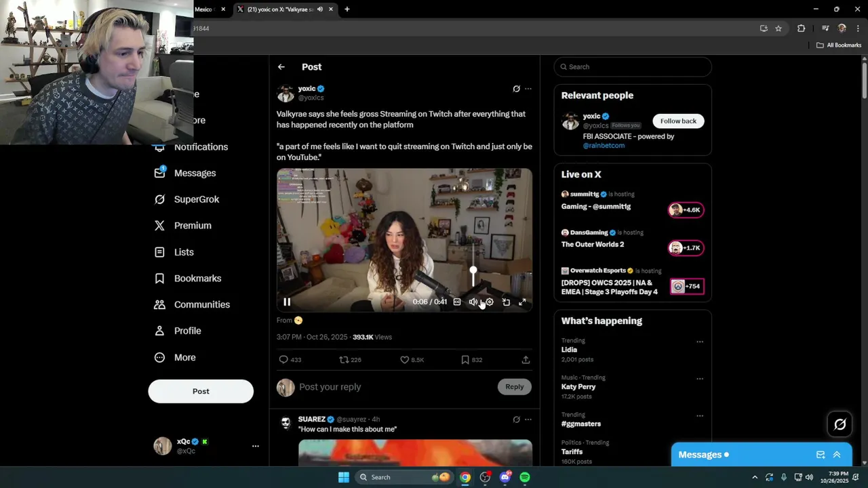Enable picture-in-picture for the video

pos(506,302)
